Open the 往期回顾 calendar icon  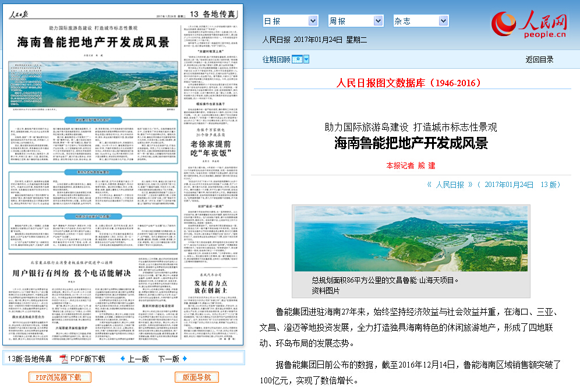tap(297, 59)
